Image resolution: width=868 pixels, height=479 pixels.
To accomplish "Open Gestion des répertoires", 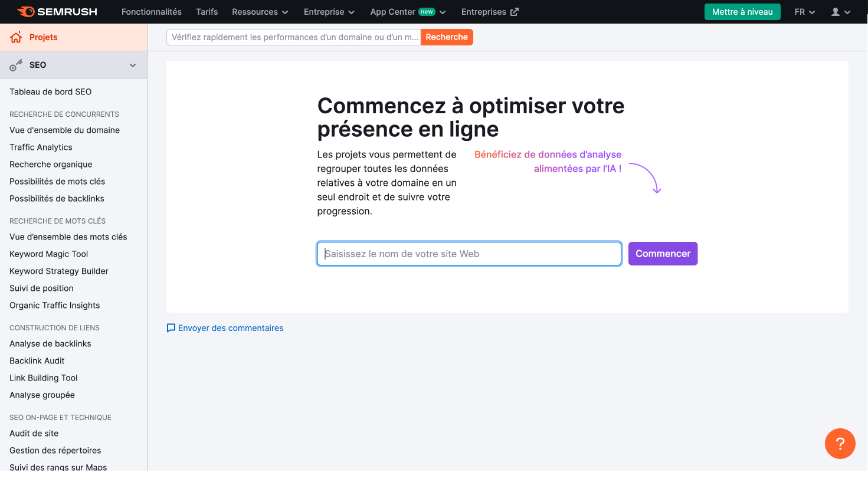I will coord(55,451).
